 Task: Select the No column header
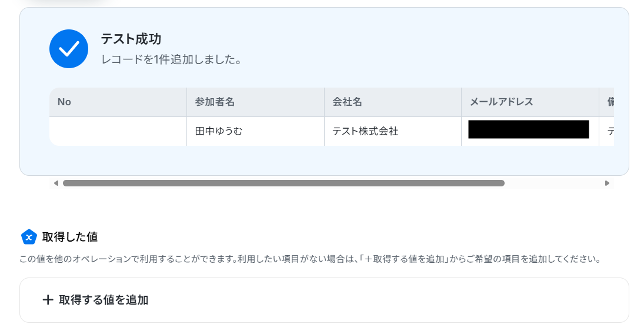pos(118,102)
